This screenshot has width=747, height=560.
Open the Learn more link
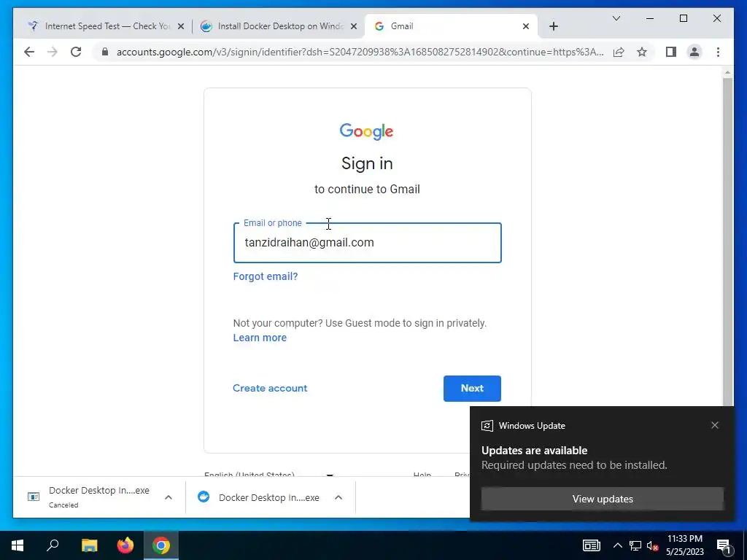pyautogui.click(x=260, y=338)
